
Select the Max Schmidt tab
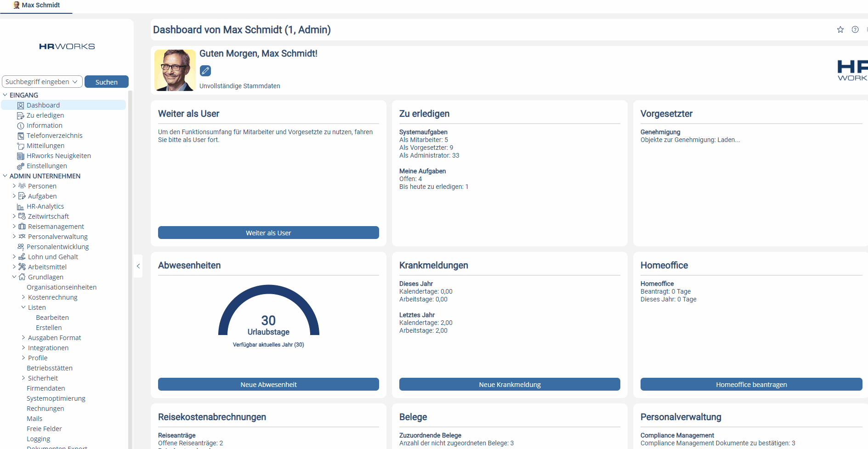pos(37,6)
